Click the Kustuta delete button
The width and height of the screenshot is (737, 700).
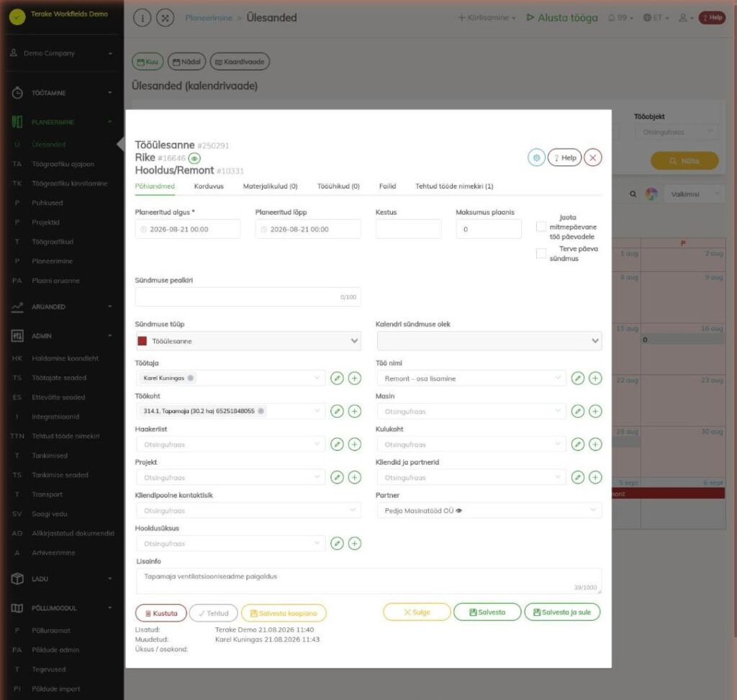click(160, 613)
